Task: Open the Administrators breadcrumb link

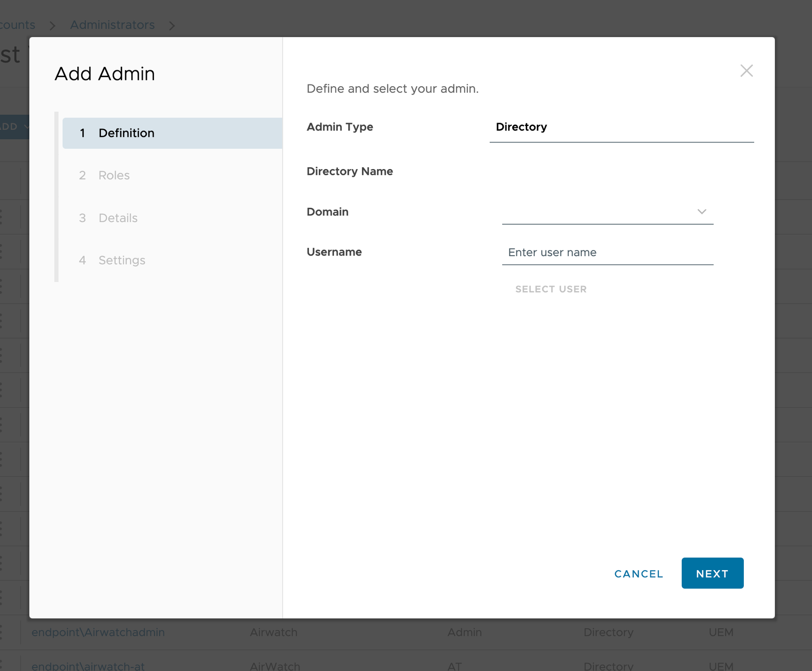Action: [112, 25]
